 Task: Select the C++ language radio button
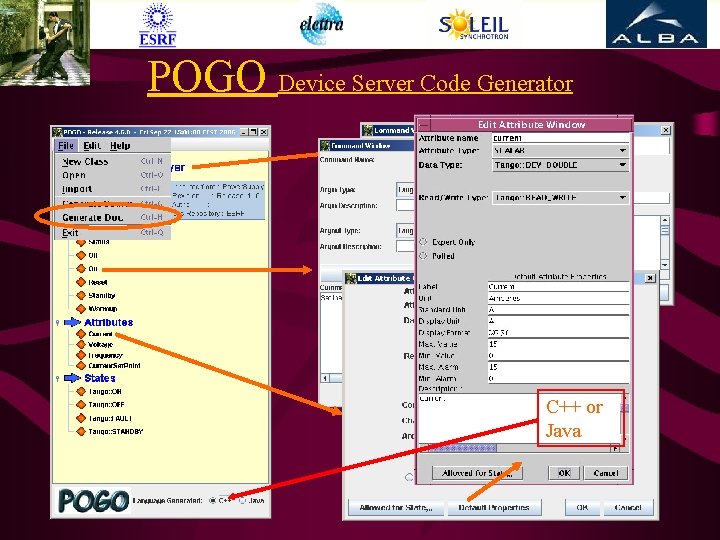click(212, 501)
